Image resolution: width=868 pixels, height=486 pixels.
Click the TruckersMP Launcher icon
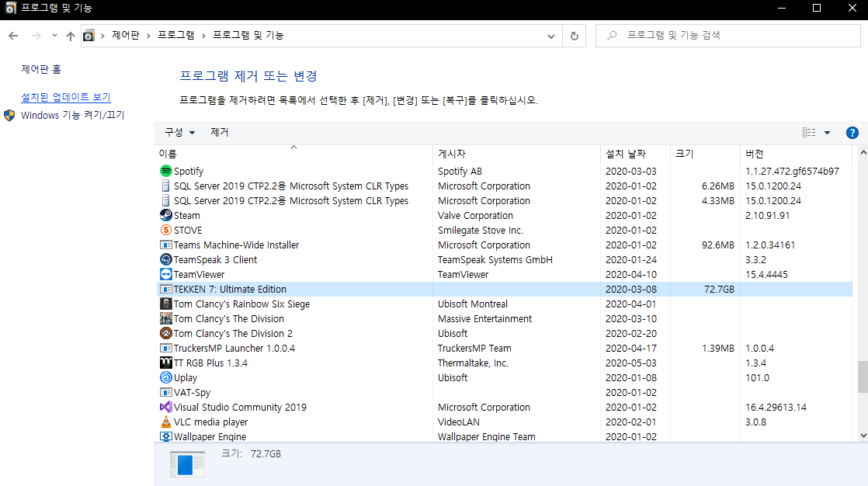tap(165, 348)
